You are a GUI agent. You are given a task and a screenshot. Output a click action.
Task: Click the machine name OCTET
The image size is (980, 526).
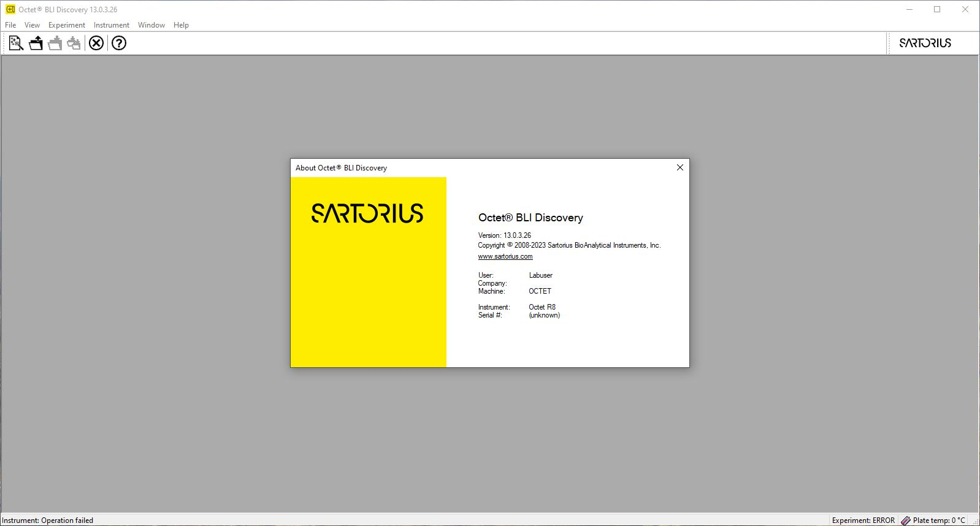[540, 291]
